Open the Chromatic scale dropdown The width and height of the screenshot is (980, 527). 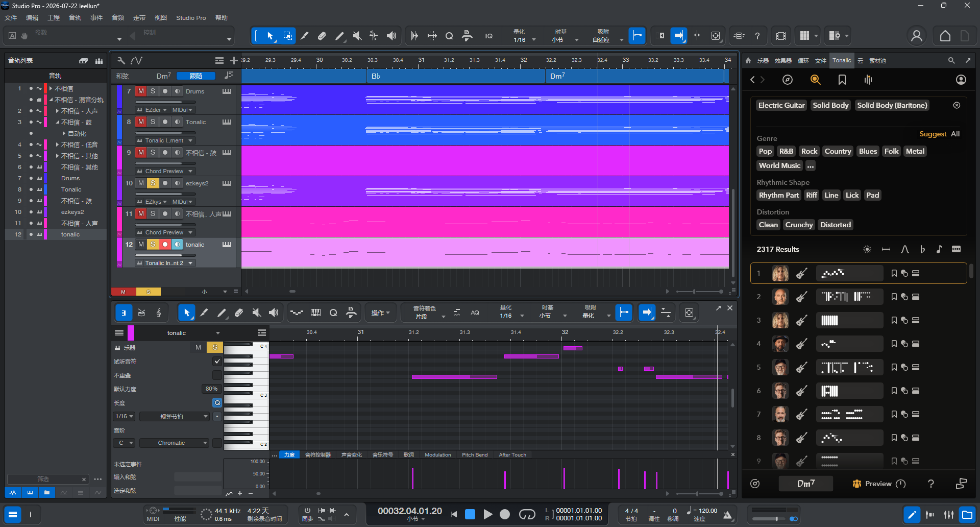[174, 443]
